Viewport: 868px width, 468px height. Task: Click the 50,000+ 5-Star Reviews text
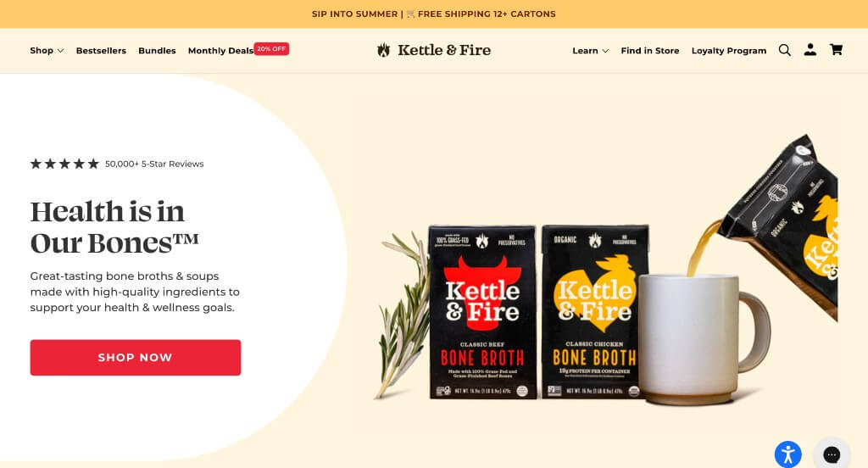154,164
